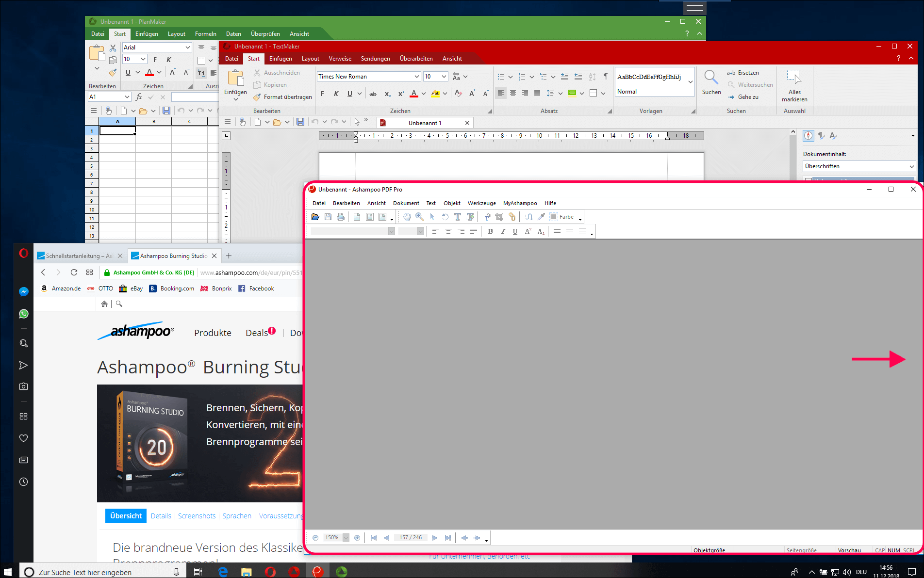The image size is (924, 578).
Task: Open font size 10 dropdown in TextMaker
Action: 444,77
